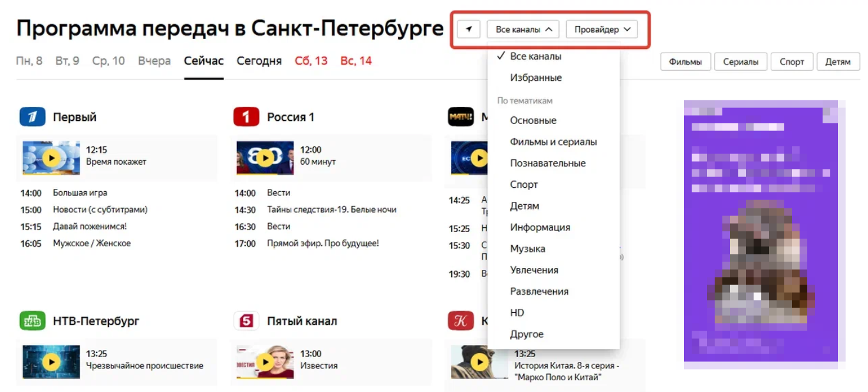Open the Матч channel logo

461,117
